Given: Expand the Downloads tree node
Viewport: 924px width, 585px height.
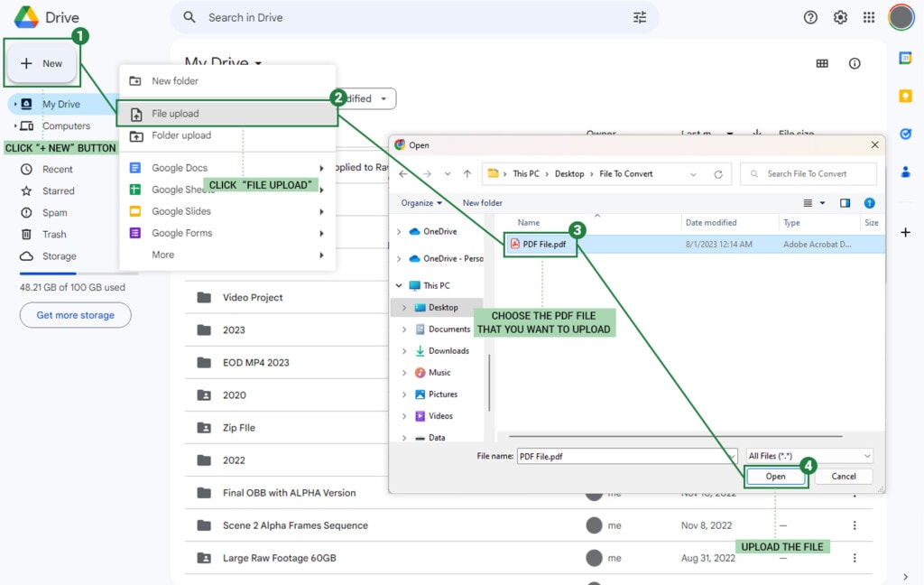Looking at the screenshot, I should point(404,351).
